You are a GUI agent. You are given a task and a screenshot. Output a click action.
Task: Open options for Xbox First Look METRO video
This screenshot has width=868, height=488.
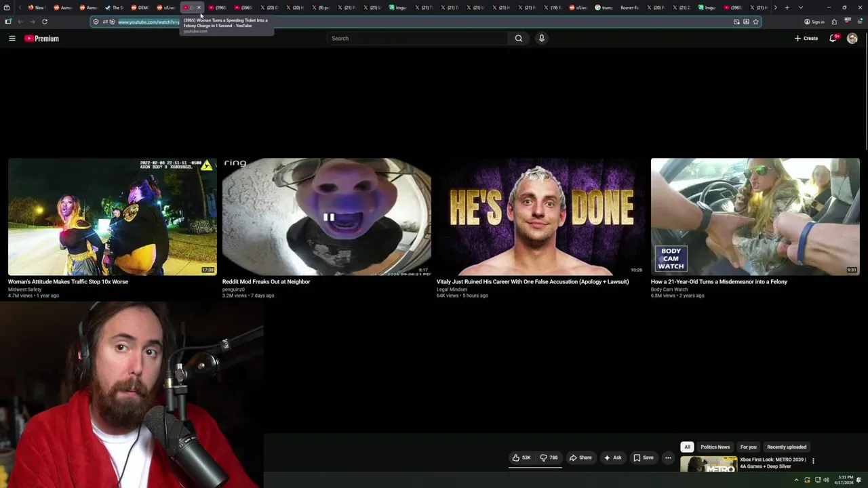coord(813,461)
